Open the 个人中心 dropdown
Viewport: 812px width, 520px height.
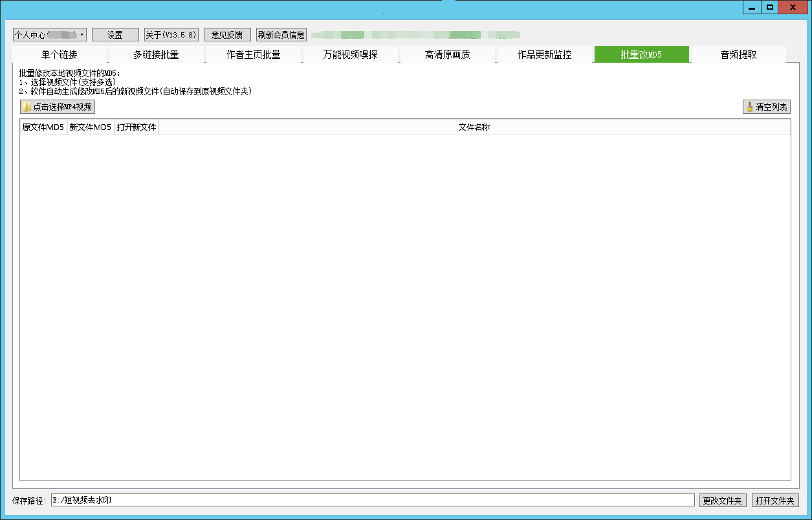pyautogui.click(x=49, y=35)
